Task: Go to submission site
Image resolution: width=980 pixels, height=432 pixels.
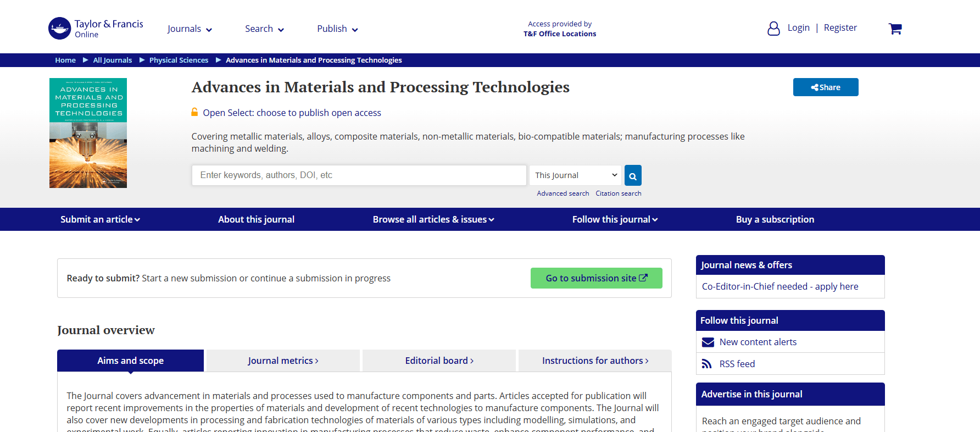Action: pyautogui.click(x=596, y=278)
